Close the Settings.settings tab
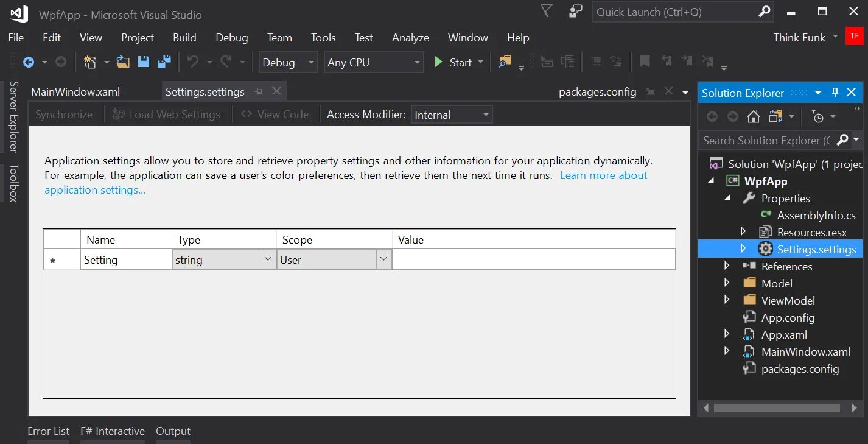This screenshot has height=444, width=868. [x=276, y=91]
